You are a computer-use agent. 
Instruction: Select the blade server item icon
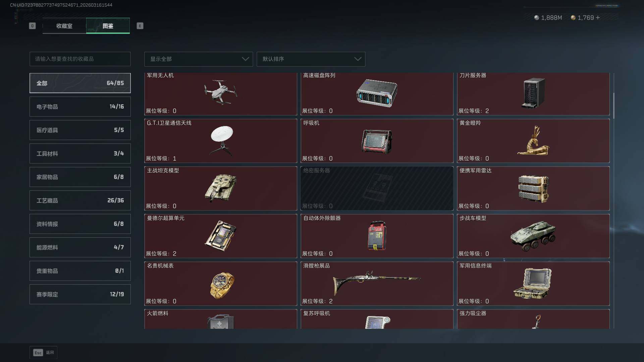[x=533, y=93]
